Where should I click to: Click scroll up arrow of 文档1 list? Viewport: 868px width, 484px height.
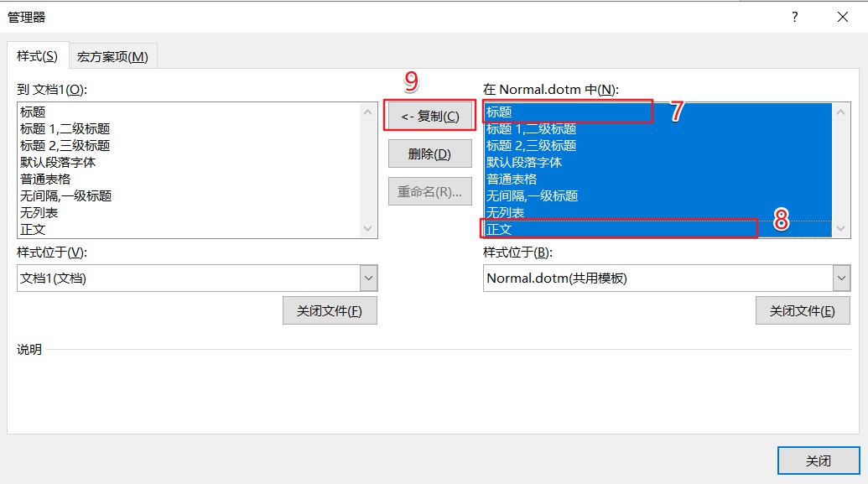pyautogui.click(x=368, y=112)
